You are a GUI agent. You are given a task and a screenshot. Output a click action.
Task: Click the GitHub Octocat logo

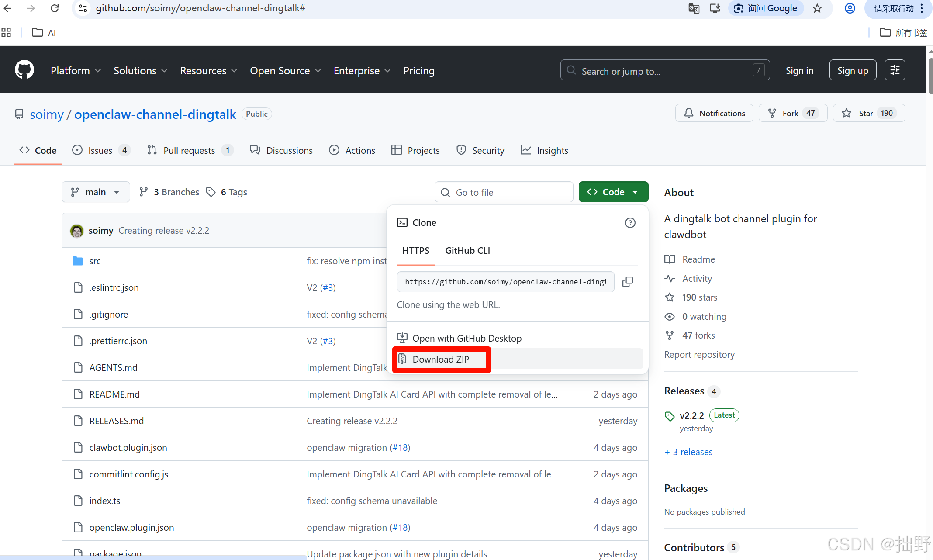point(24,70)
